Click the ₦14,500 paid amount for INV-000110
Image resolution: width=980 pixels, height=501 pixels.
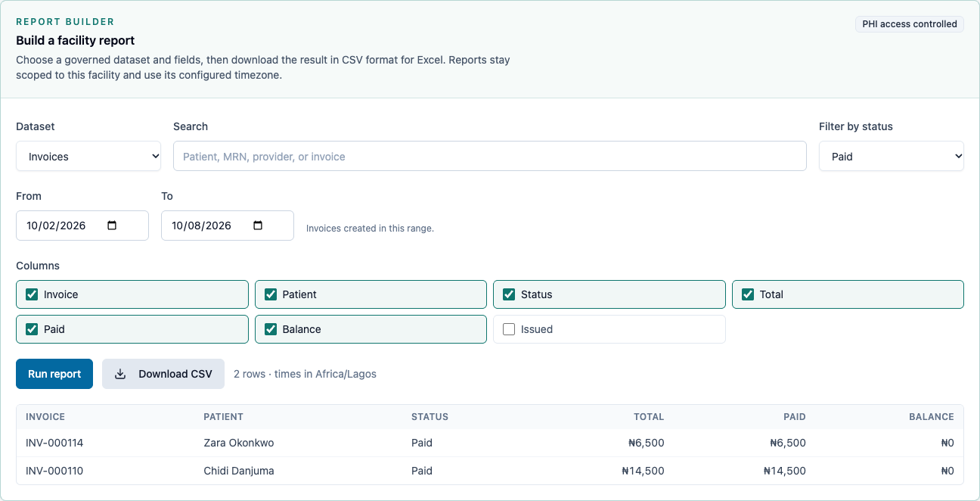coord(785,471)
